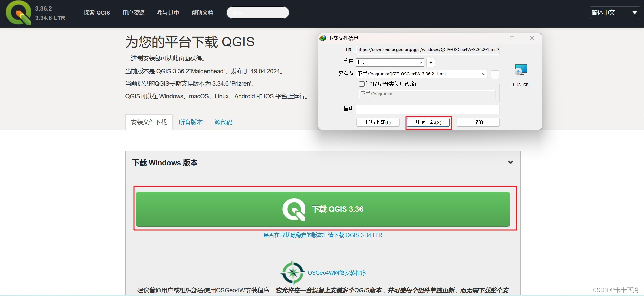Viewport: 644px width, 296px height.
Task: Switch to the 所有版本 tab
Action: (x=191, y=122)
